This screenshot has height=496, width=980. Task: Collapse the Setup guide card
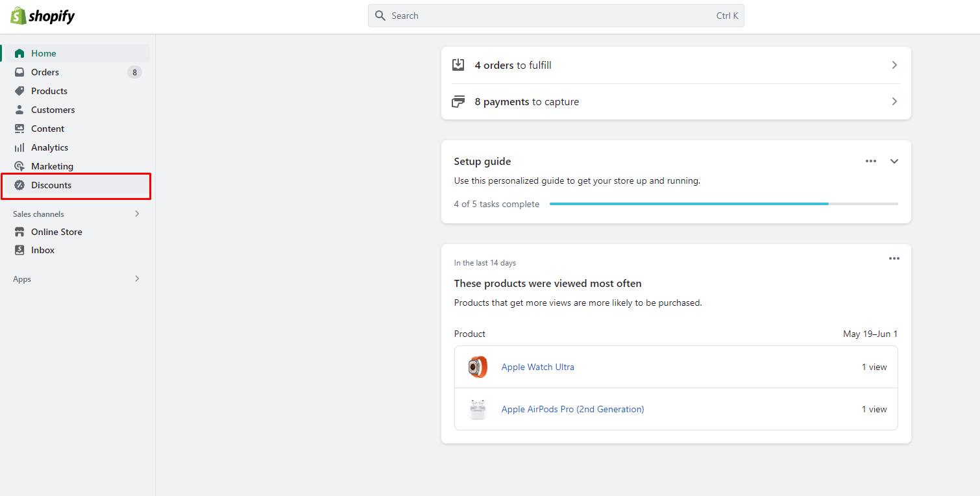894,161
